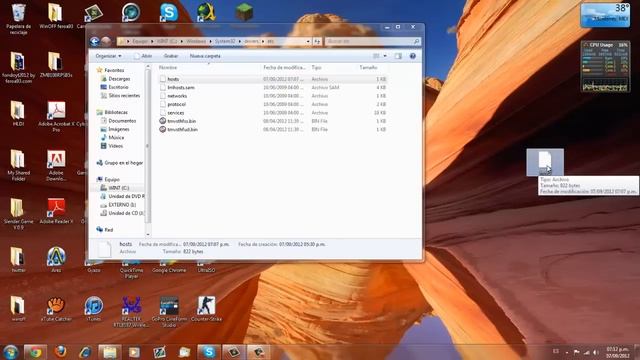Open Música library

[116, 138]
